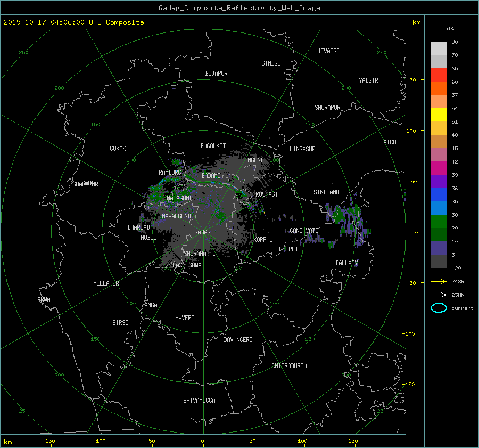Click the LINGASUR city label
Image resolution: width=479 pixels, height=448 pixels.
[x=302, y=149]
